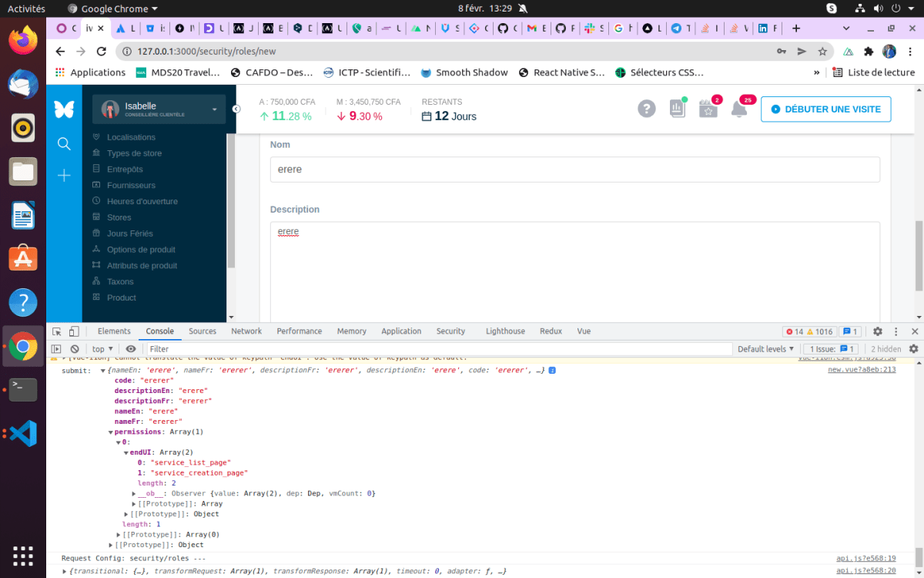Click the plus icon in sidebar

[x=64, y=176]
